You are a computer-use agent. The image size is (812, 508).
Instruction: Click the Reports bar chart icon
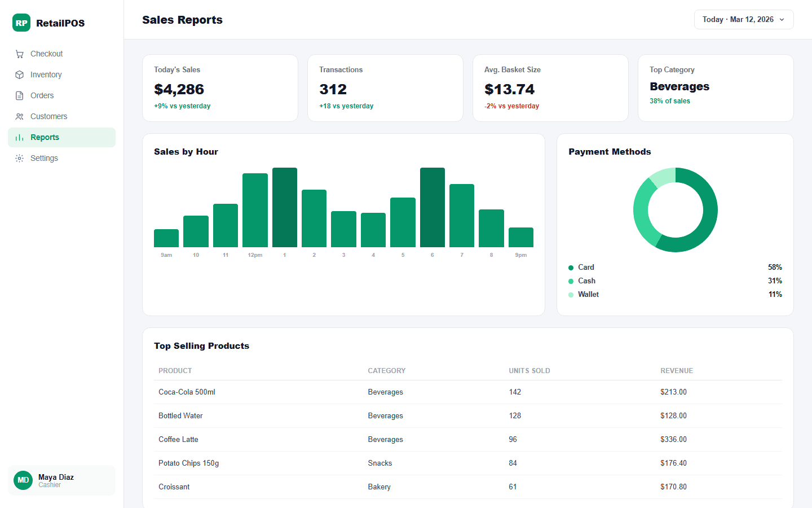(x=20, y=138)
